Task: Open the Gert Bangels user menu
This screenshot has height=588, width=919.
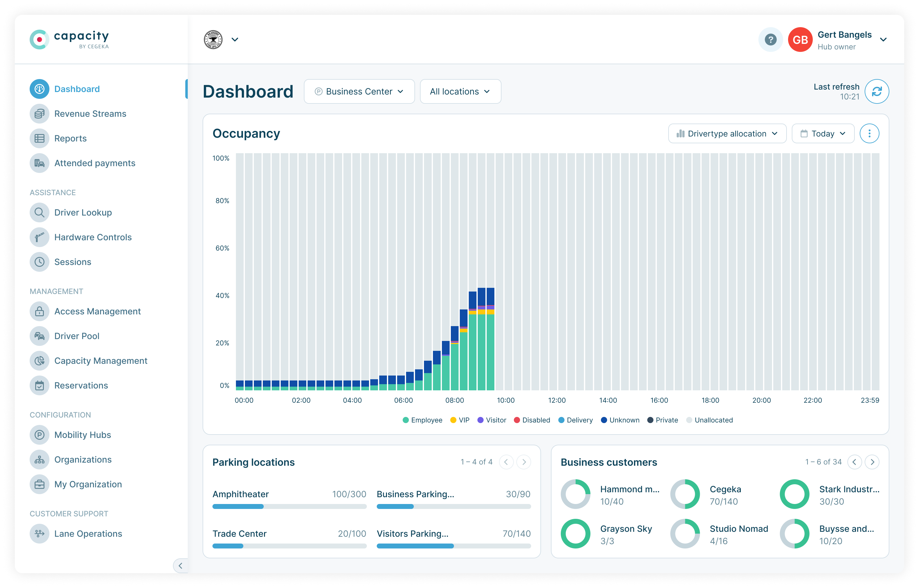Action: pyautogui.click(x=883, y=39)
